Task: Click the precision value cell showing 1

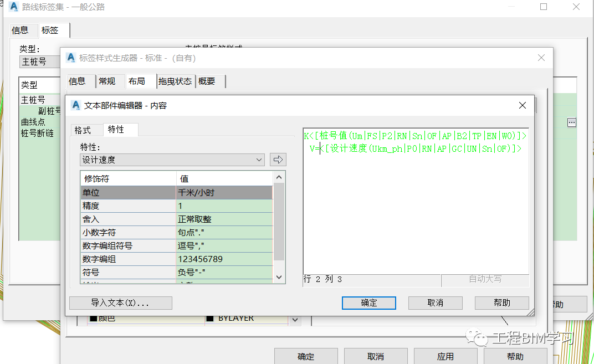Action: click(x=224, y=206)
